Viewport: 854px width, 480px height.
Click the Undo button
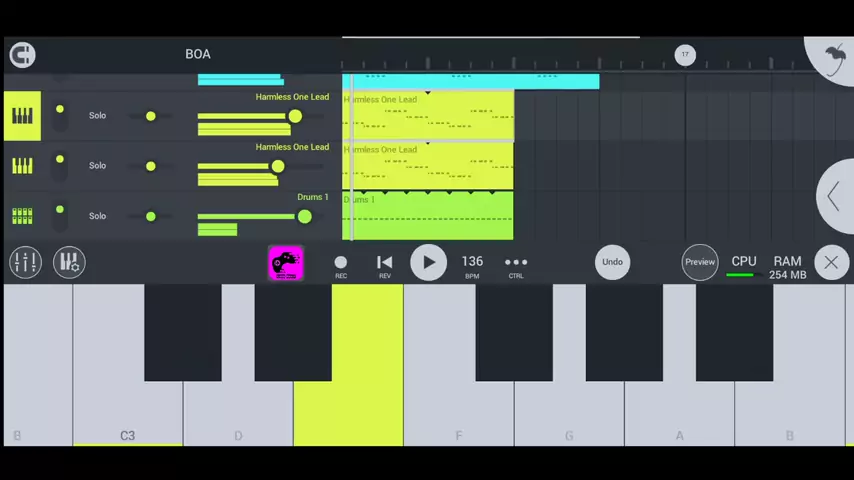tap(612, 262)
